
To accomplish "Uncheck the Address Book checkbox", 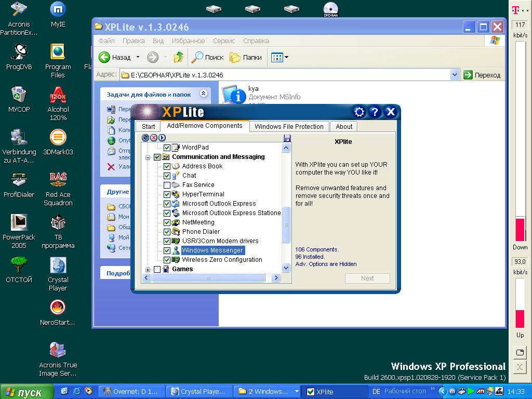I will click(167, 166).
